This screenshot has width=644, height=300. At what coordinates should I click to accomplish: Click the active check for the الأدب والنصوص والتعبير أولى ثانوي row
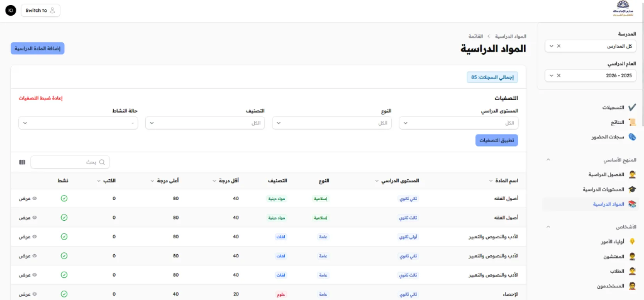(64, 237)
